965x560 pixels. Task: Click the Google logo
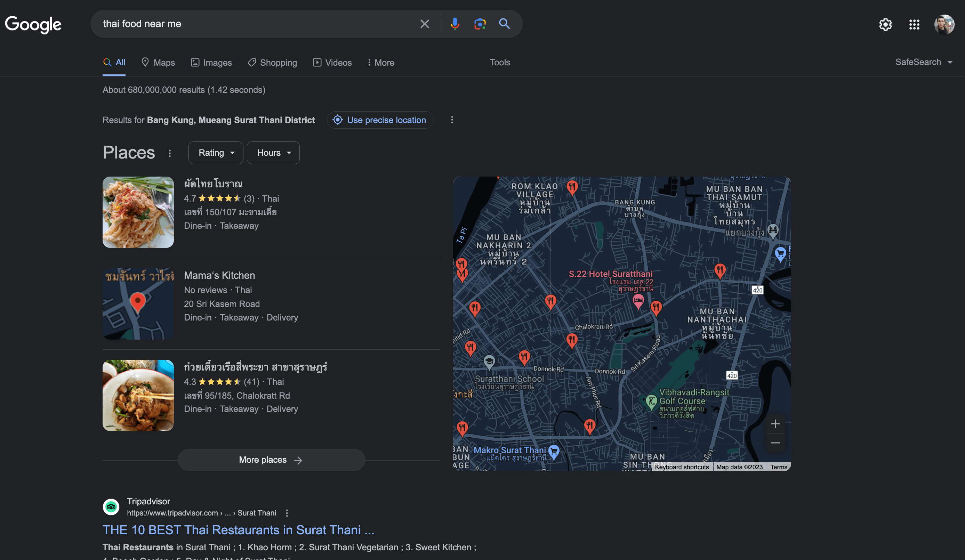point(33,24)
